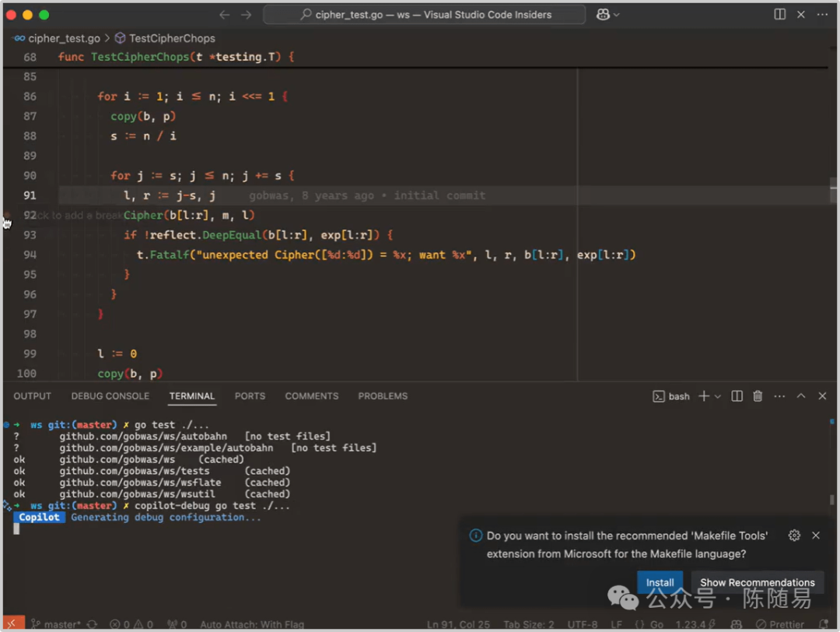Select the TERMINAL tab
This screenshot has width=840, height=632.
click(x=192, y=396)
